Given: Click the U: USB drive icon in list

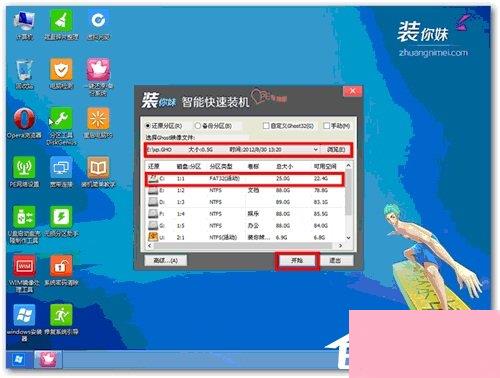Looking at the screenshot, I should point(153,237).
